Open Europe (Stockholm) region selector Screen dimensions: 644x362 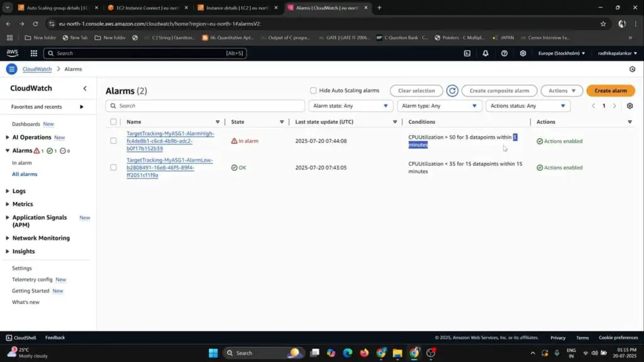(562, 53)
